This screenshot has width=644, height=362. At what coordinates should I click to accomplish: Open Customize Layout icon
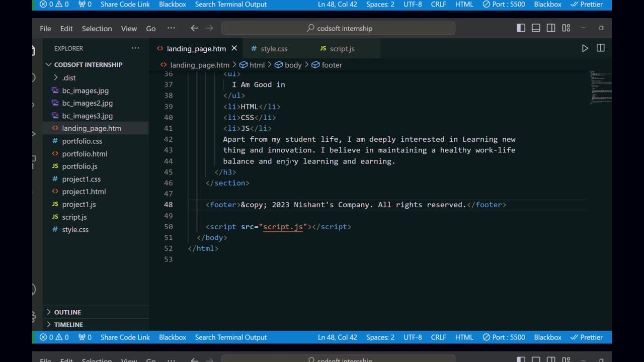566,28
